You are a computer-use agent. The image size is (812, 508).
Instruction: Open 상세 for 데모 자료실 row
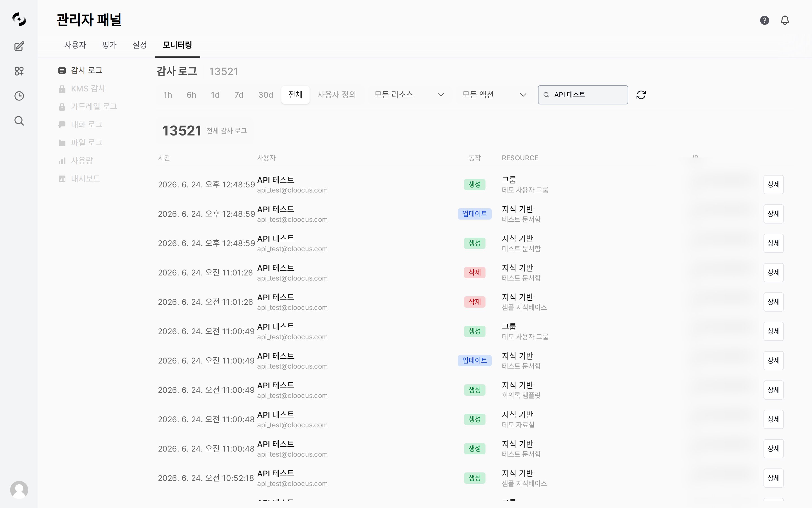click(x=773, y=419)
